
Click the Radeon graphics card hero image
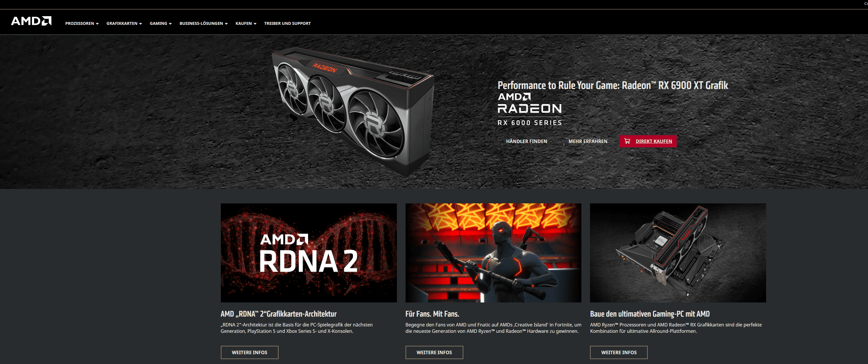[353, 111]
